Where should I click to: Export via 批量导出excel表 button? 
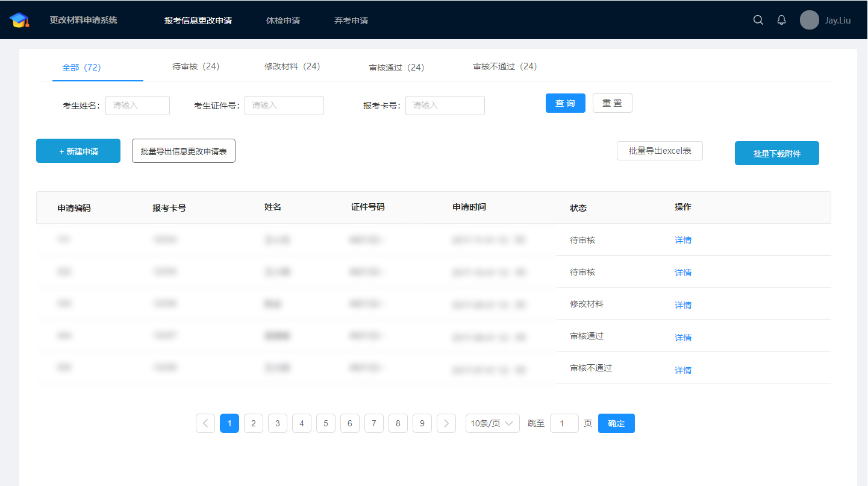(660, 151)
